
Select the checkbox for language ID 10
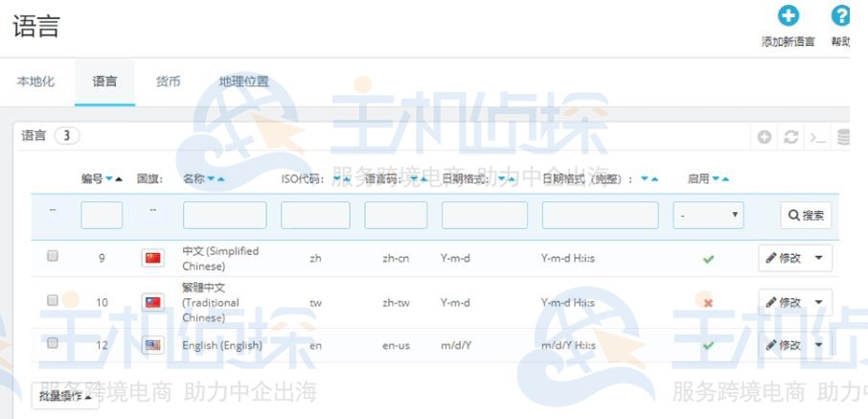(x=53, y=301)
